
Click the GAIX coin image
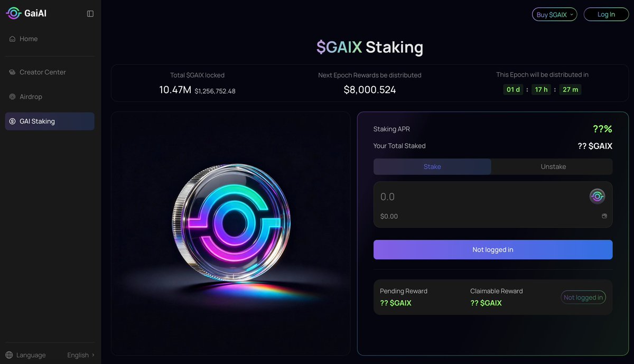pos(231,222)
